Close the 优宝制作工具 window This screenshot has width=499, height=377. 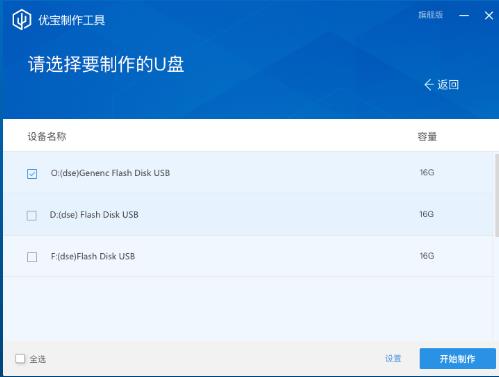pos(489,15)
